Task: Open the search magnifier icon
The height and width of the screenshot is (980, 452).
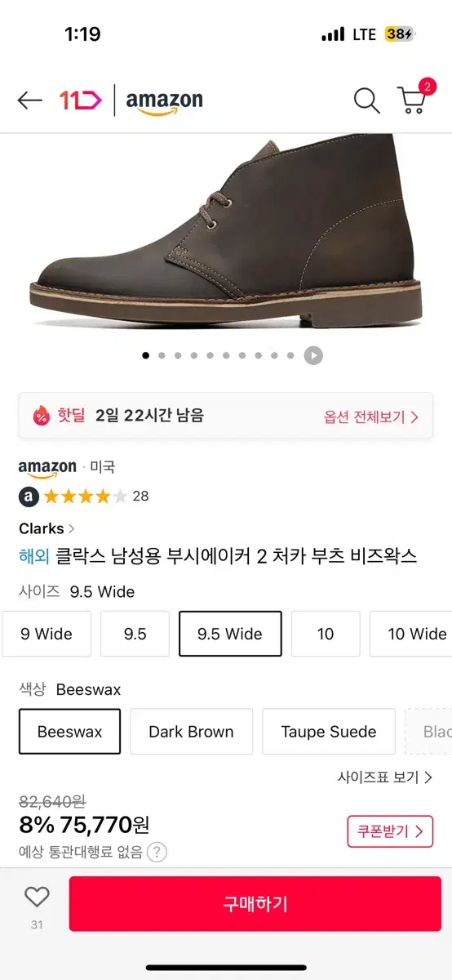Action: click(x=366, y=100)
